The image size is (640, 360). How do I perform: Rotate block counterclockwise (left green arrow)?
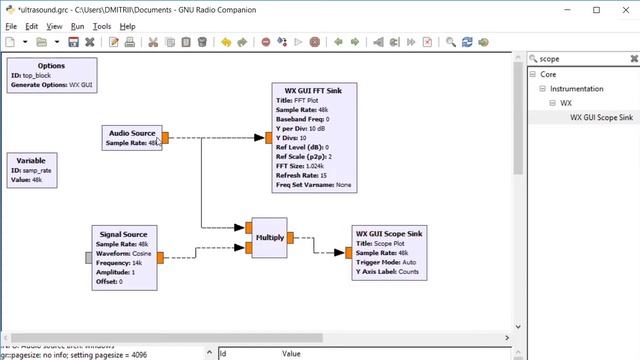pyautogui.click(x=338, y=42)
